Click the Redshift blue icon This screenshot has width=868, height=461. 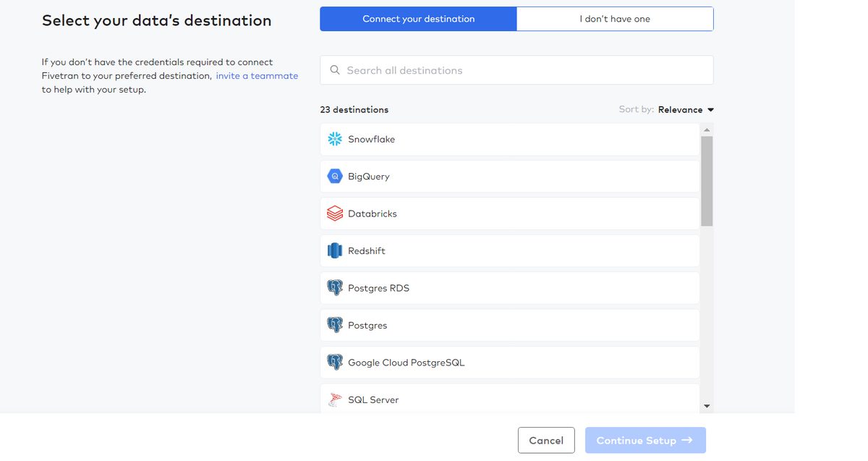[334, 251]
